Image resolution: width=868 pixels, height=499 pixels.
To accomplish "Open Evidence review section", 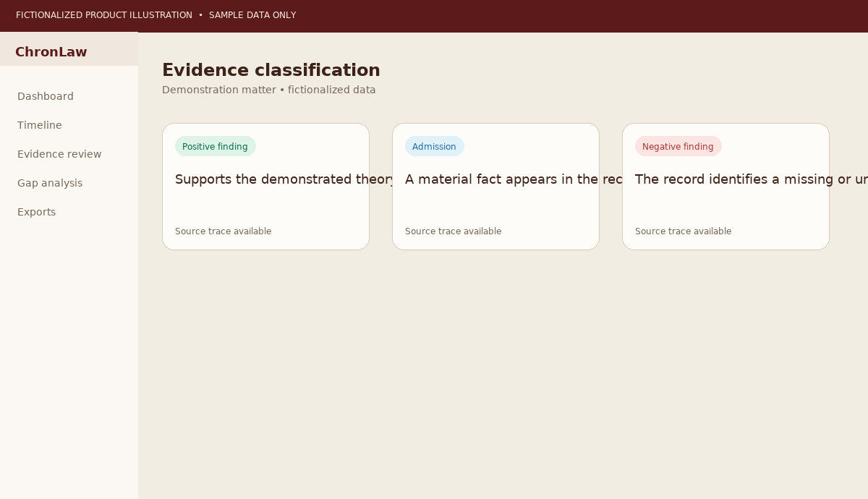I will coord(59,154).
